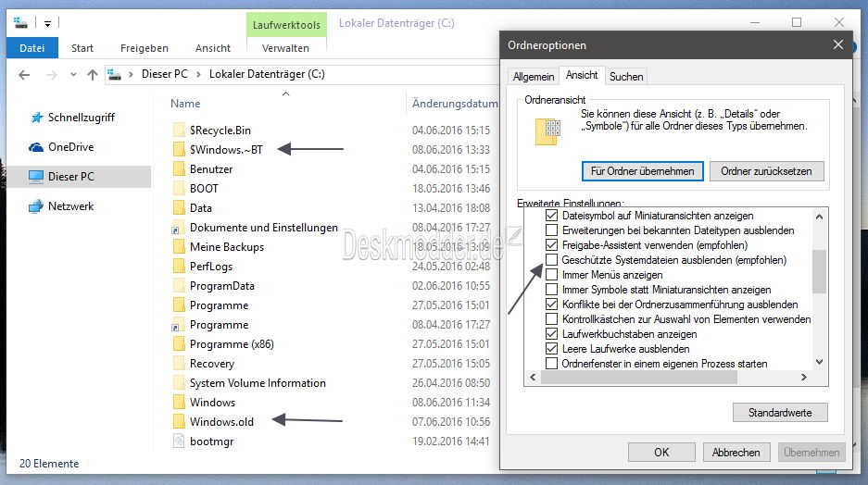Uncheck Freigabe-Assistent verwenden
The image size is (868, 485).
coord(551,245)
